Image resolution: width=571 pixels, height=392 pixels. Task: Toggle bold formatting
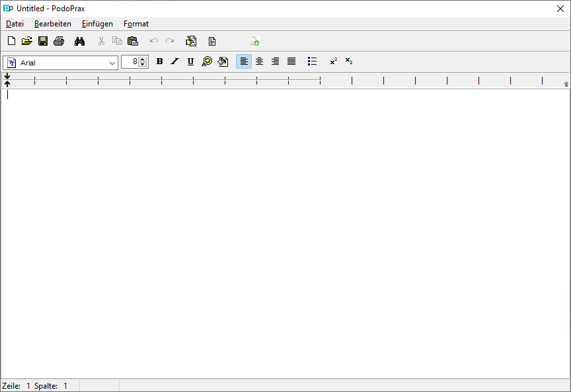[x=159, y=61]
